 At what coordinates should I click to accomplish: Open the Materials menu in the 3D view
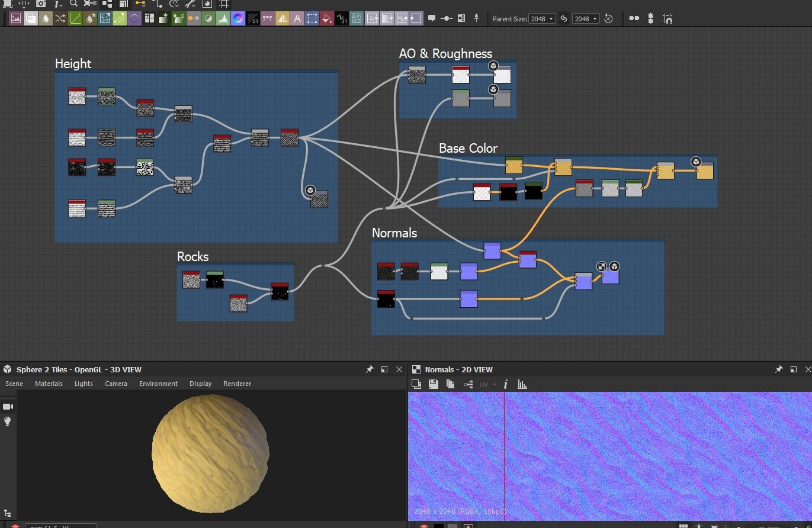pyautogui.click(x=49, y=384)
